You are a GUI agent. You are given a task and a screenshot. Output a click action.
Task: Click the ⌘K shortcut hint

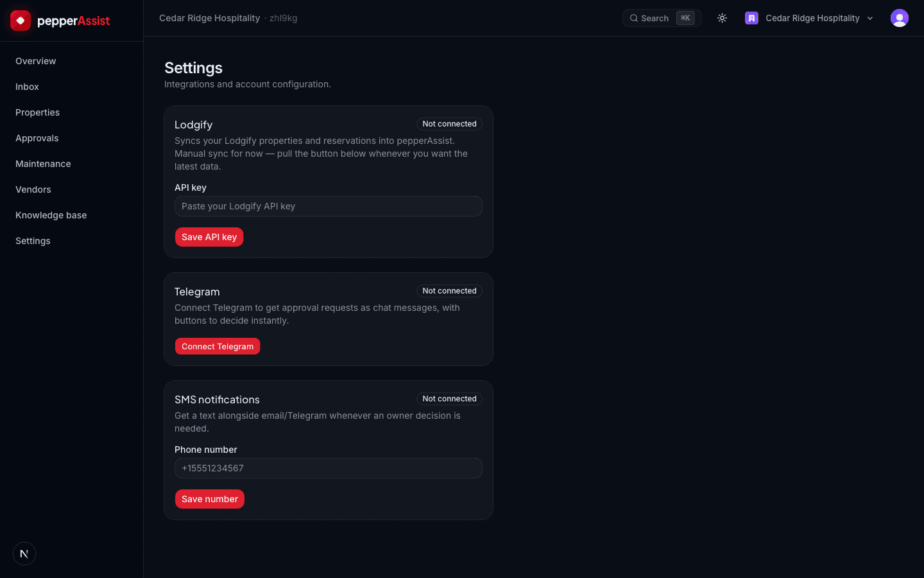tap(685, 18)
